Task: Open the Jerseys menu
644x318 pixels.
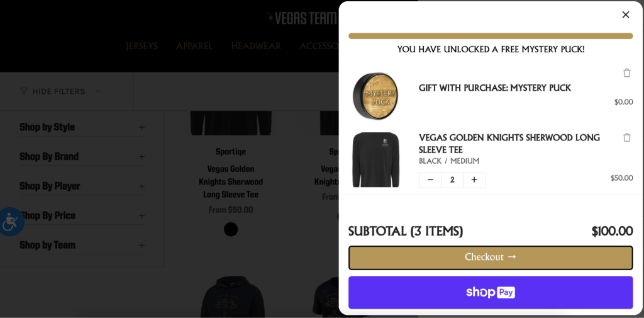Action: pos(142,46)
